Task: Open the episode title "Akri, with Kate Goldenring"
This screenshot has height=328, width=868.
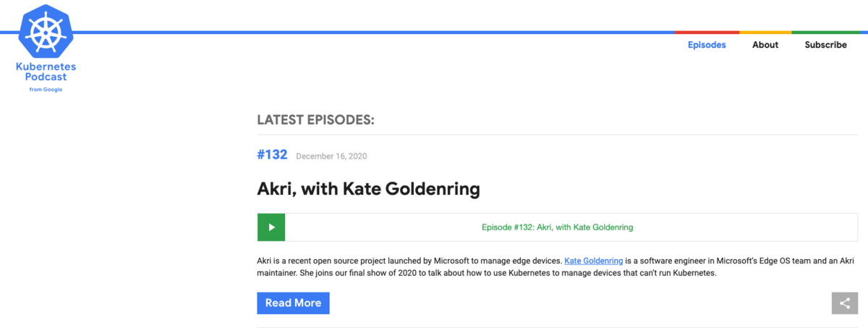Action: [x=368, y=190]
